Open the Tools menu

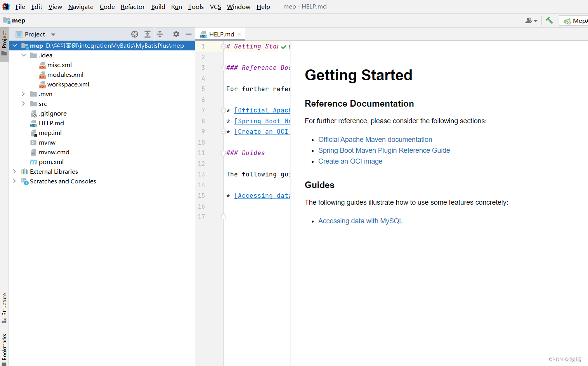(196, 7)
